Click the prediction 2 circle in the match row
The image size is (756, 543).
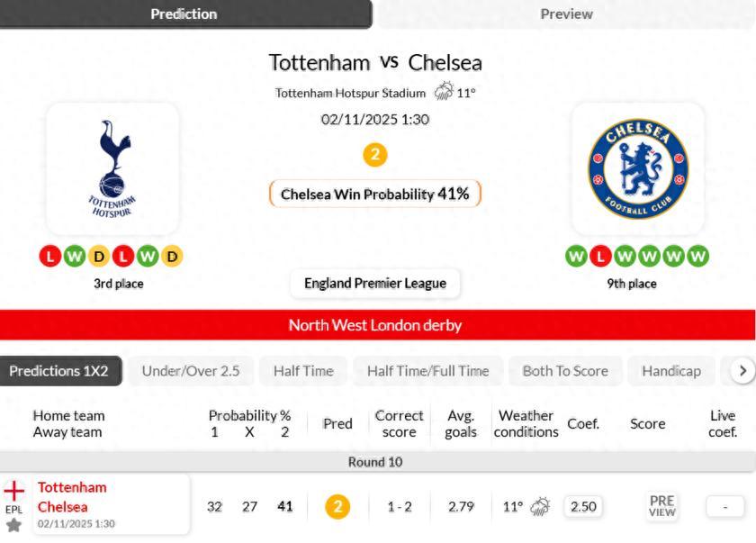click(x=337, y=507)
